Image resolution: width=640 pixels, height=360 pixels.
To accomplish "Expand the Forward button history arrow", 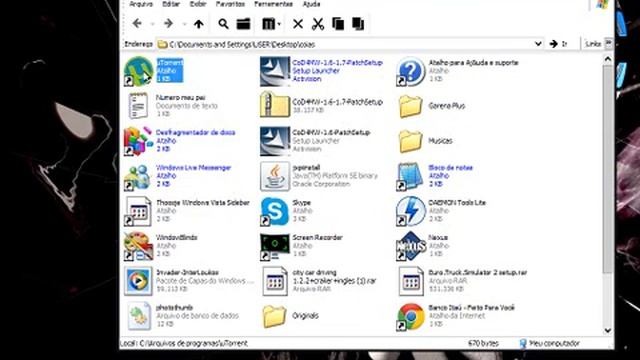I will (x=184, y=24).
